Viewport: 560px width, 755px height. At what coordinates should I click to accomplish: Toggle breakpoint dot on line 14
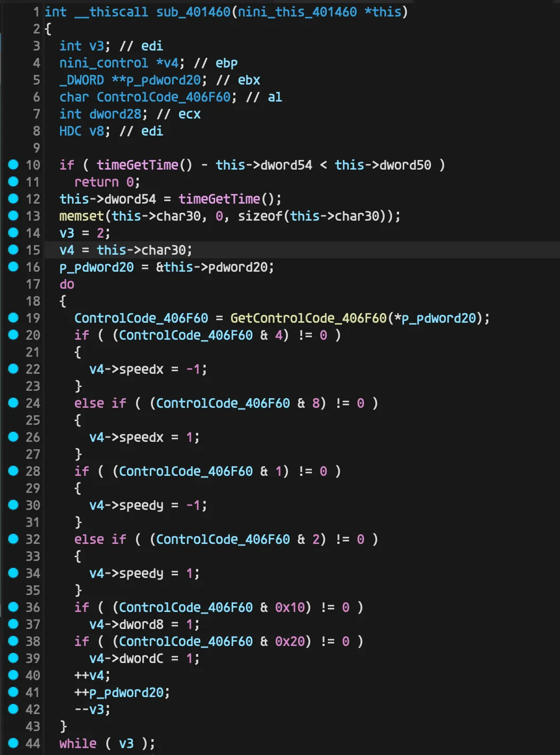tap(13, 233)
